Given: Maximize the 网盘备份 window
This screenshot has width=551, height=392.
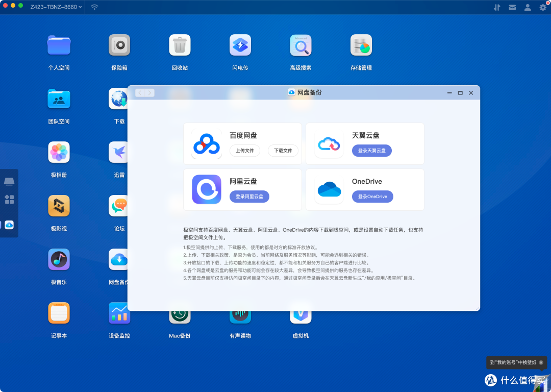Looking at the screenshot, I should [460, 93].
